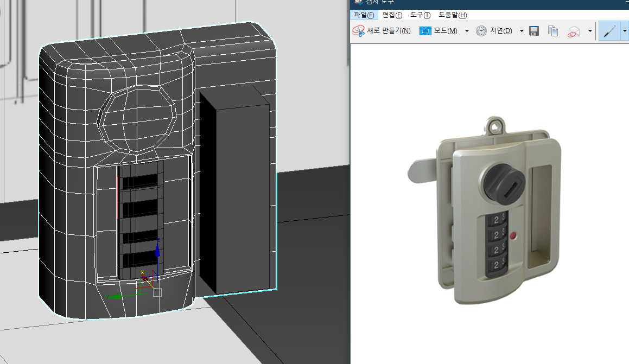
Task: Expand the 모드 dropdown arrow
Action: (467, 31)
